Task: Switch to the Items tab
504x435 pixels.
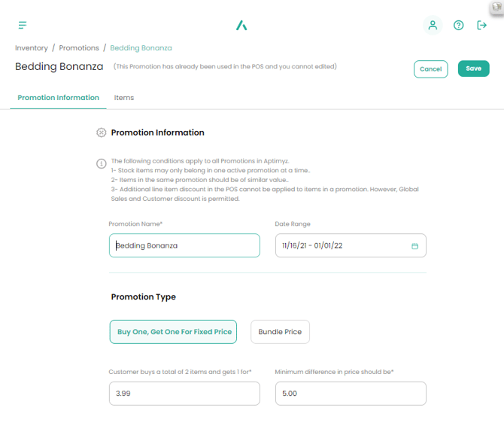Action: tap(124, 98)
